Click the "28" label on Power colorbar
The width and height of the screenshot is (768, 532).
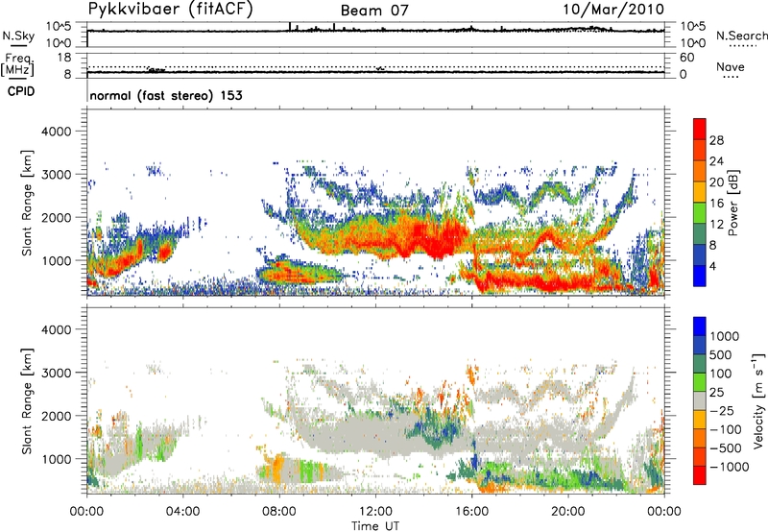point(716,140)
